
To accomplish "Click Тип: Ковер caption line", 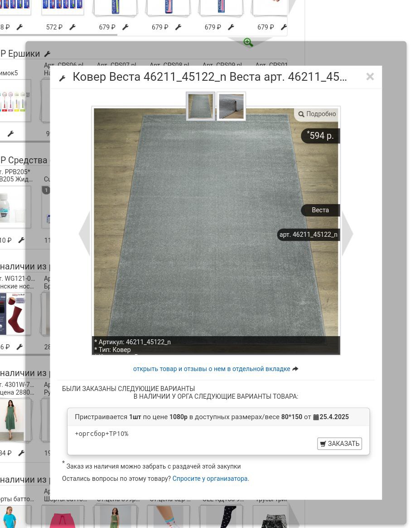I will pyautogui.click(x=112, y=350).
